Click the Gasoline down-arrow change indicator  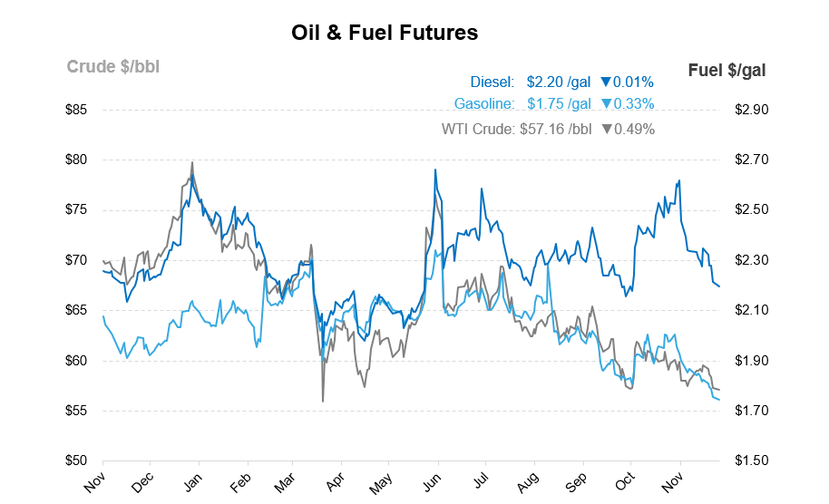(x=607, y=104)
